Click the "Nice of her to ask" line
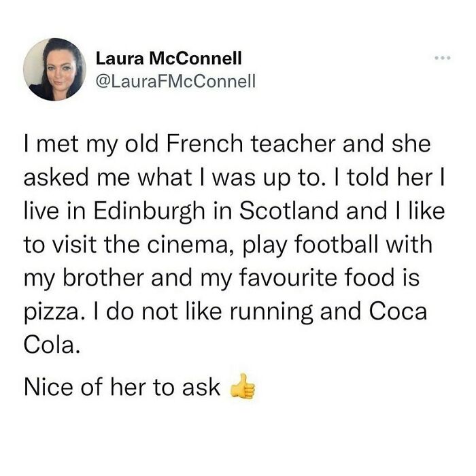This screenshot has width=476, height=476. 122,387
